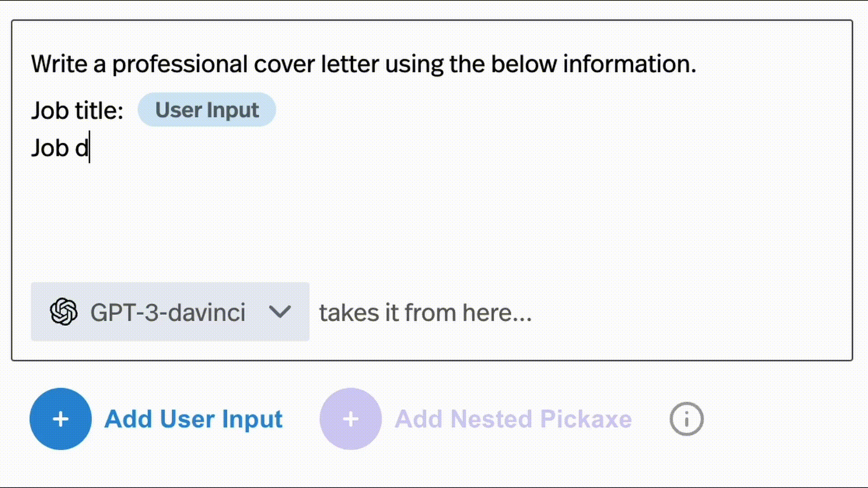Click the "Job title:" text
This screenshot has width=868, height=488.
point(77,110)
